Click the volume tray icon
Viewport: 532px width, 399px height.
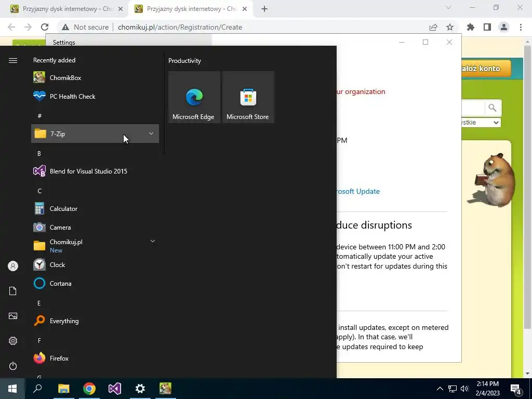click(464, 389)
